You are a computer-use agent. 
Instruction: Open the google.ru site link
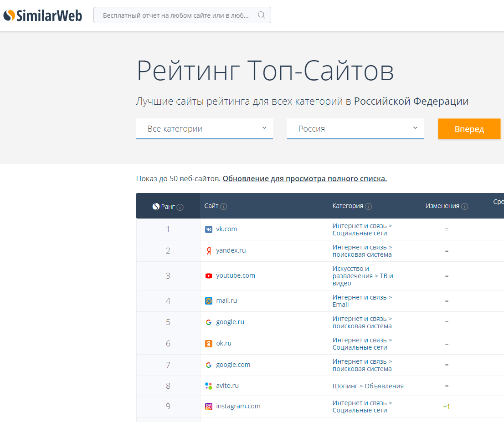tap(230, 322)
